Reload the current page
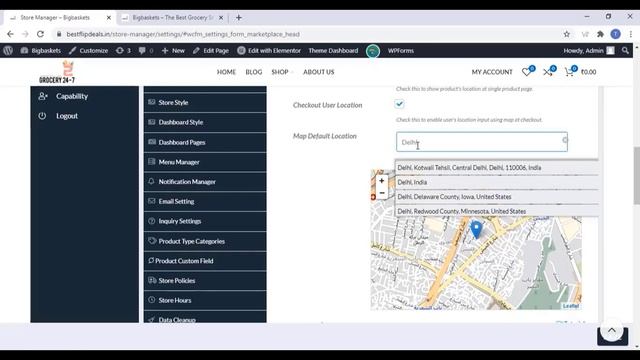The width and height of the screenshot is (640, 360). tap(40, 34)
